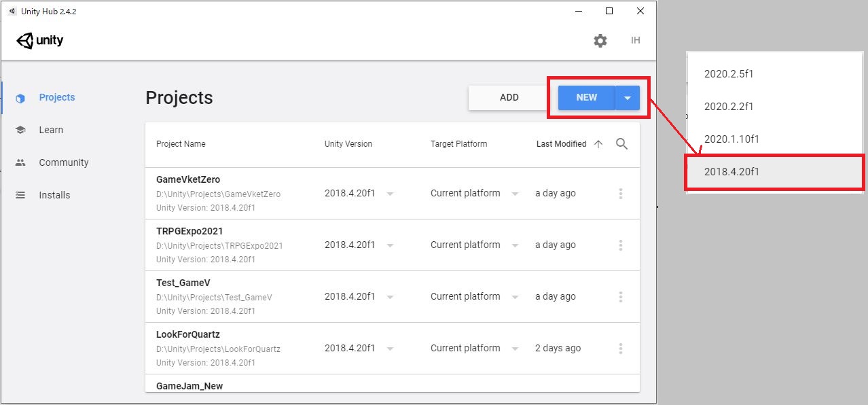Toggle Last Modified sort arrow
The image size is (868, 405).
[598, 144]
